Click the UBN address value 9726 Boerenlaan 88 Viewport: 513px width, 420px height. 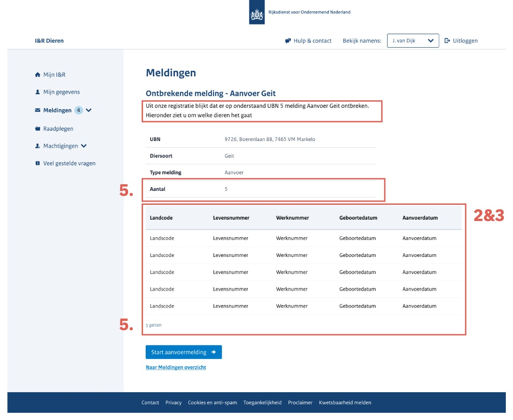(270, 139)
